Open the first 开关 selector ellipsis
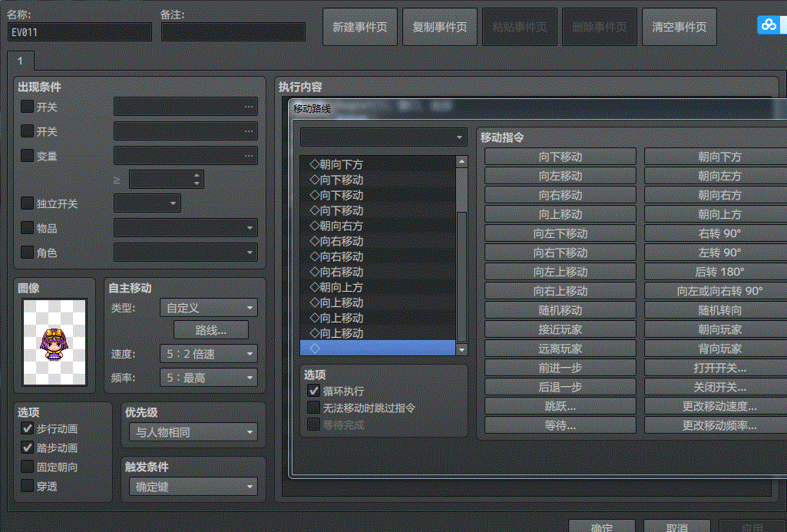 [249, 107]
